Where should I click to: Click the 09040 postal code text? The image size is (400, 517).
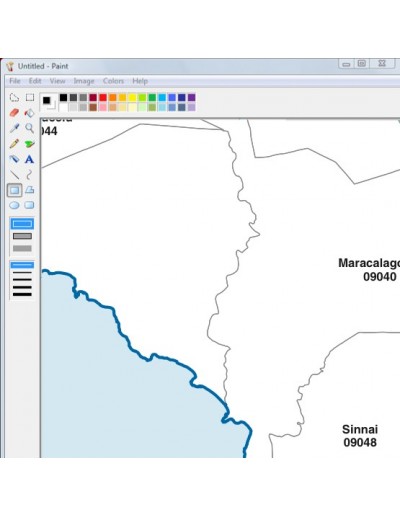pyautogui.click(x=380, y=277)
